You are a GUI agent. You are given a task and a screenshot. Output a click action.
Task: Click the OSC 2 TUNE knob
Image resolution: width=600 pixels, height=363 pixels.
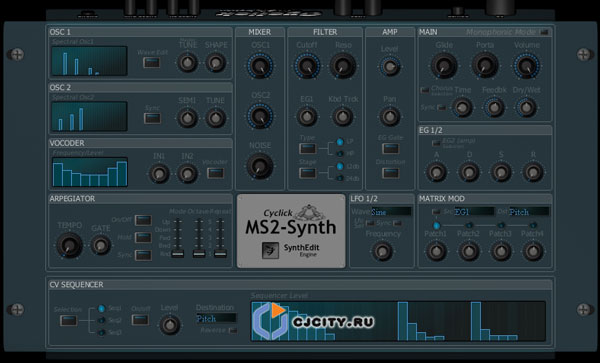(x=215, y=118)
